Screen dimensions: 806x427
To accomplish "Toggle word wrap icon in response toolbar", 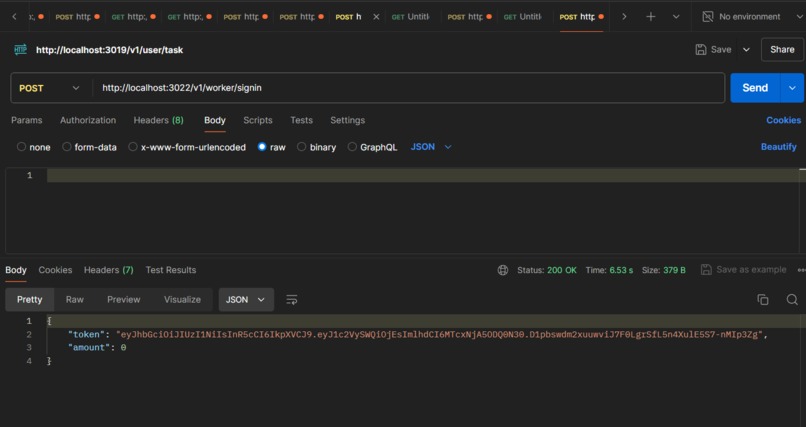I will pyautogui.click(x=291, y=300).
